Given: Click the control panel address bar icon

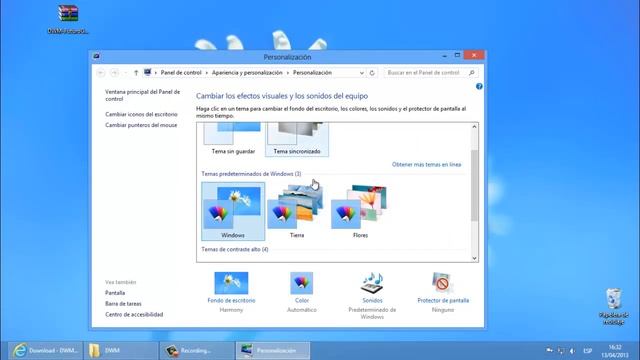Looking at the screenshot, I should coord(148,72).
